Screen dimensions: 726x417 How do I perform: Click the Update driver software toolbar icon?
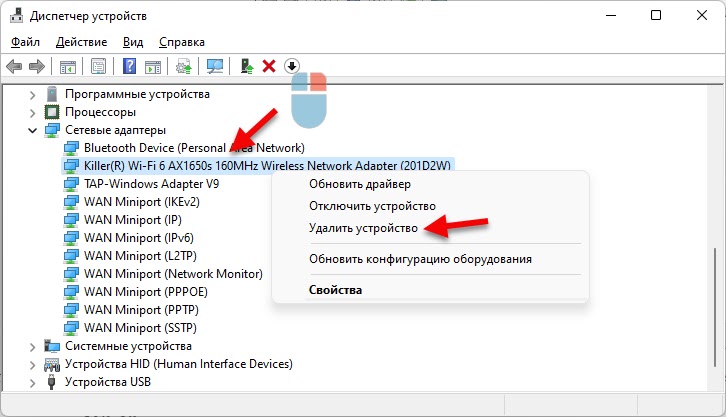point(183,66)
